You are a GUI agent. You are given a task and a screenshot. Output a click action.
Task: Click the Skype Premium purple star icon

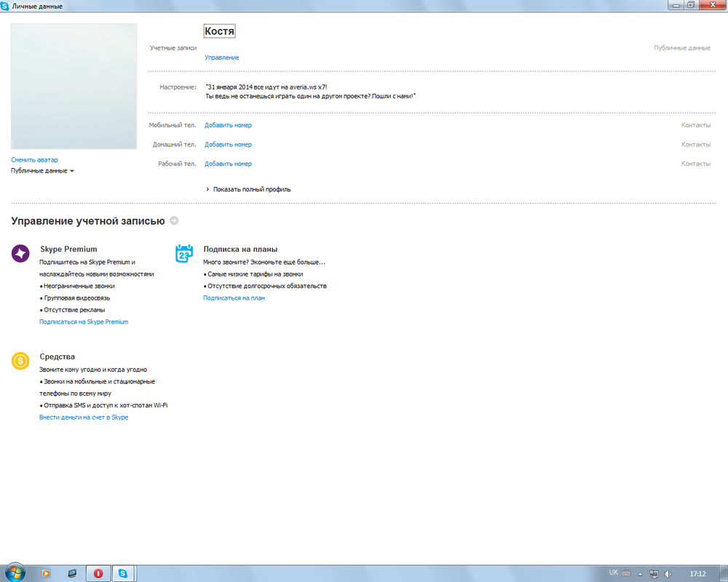[x=20, y=253]
